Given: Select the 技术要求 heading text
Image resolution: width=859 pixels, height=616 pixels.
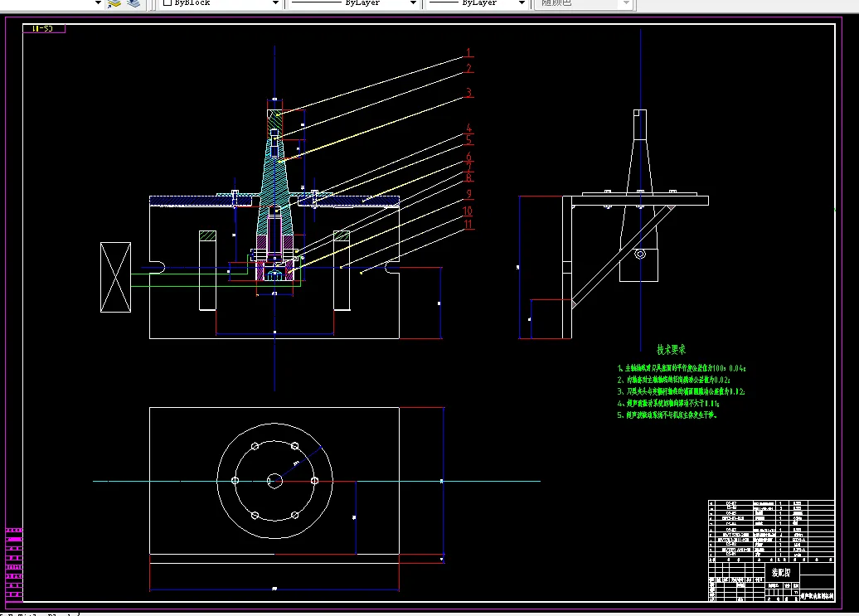Looking at the screenshot, I should pos(671,349).
